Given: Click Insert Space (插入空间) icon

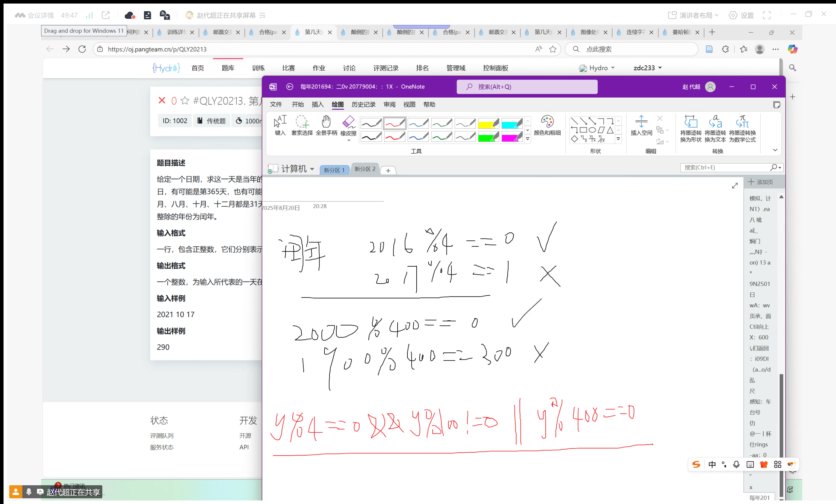Looking at the screenshot, I should coord(641,121).
